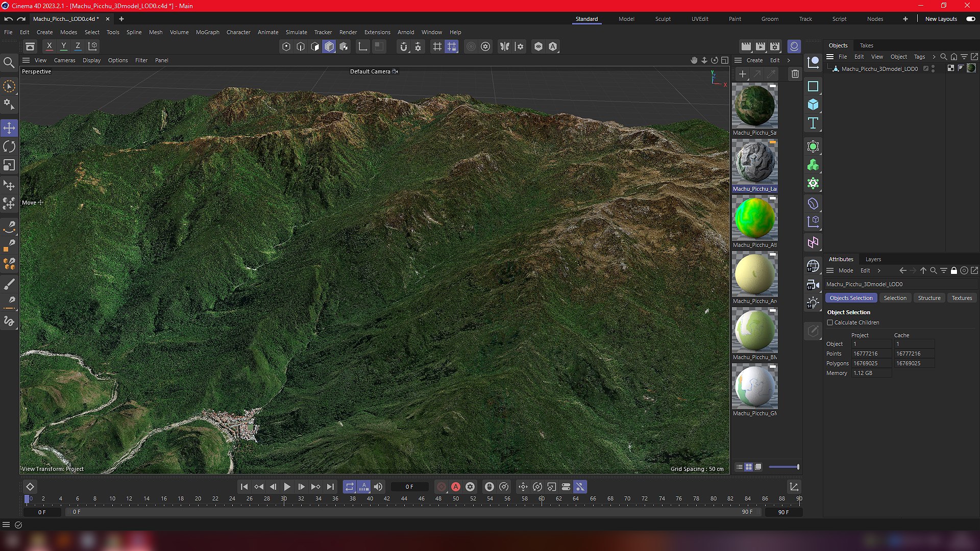Select the yellow Machu_Picchu_An material thumbnail
This screenshot has height=551, width=980.
755,274
